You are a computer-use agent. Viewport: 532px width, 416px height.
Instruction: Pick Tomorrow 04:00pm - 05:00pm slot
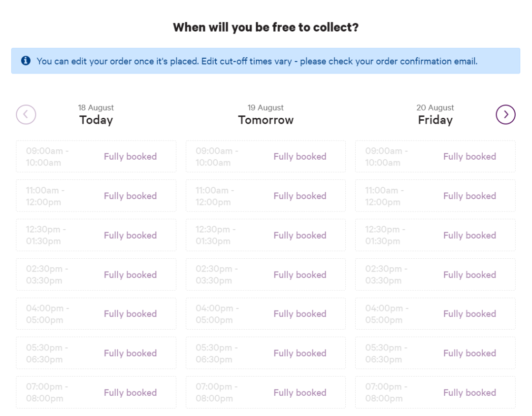point(266,314)
